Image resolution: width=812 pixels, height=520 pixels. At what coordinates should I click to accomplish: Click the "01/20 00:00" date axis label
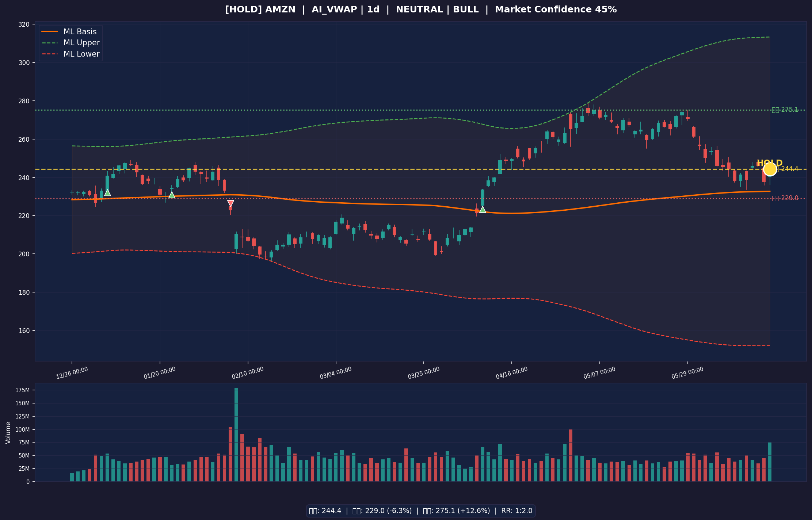tap(160, 373)
